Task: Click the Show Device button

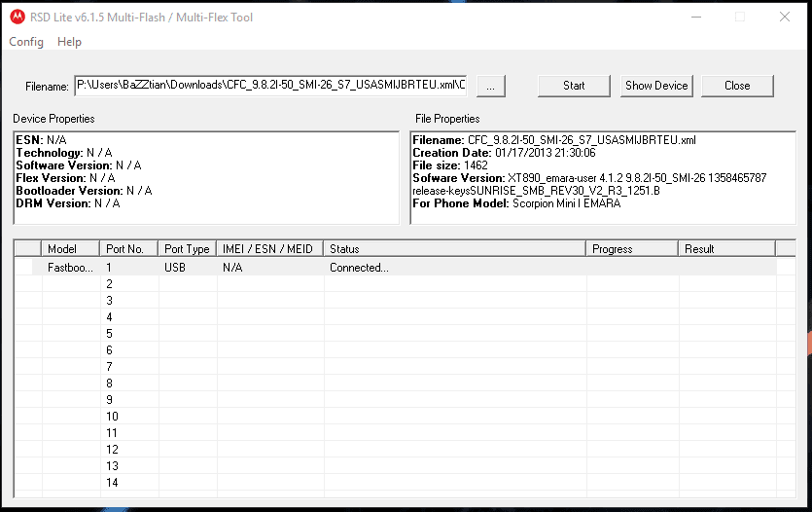Action: point(656,86)
